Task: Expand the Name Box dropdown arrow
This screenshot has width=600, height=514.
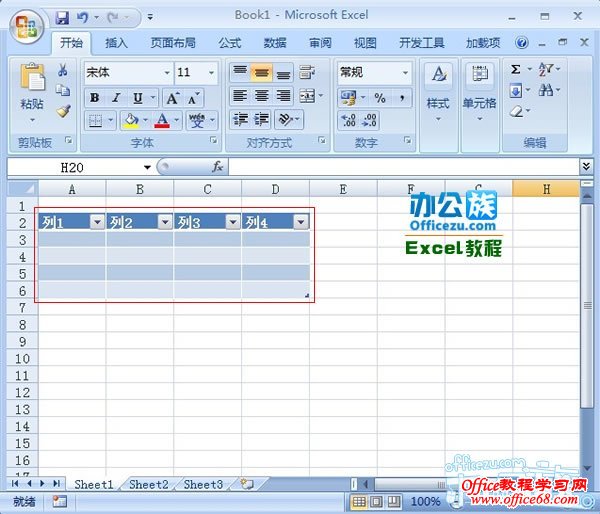Action: click(147, 167)
